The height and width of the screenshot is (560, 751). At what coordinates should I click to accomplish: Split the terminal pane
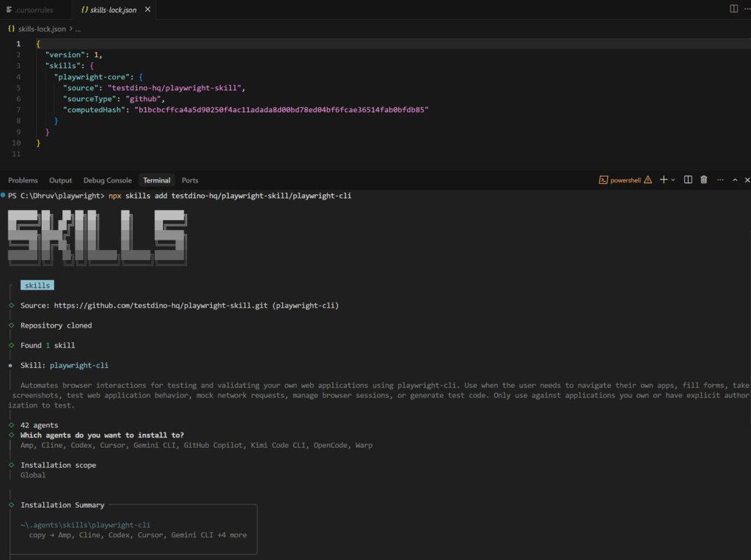[688, 180]
